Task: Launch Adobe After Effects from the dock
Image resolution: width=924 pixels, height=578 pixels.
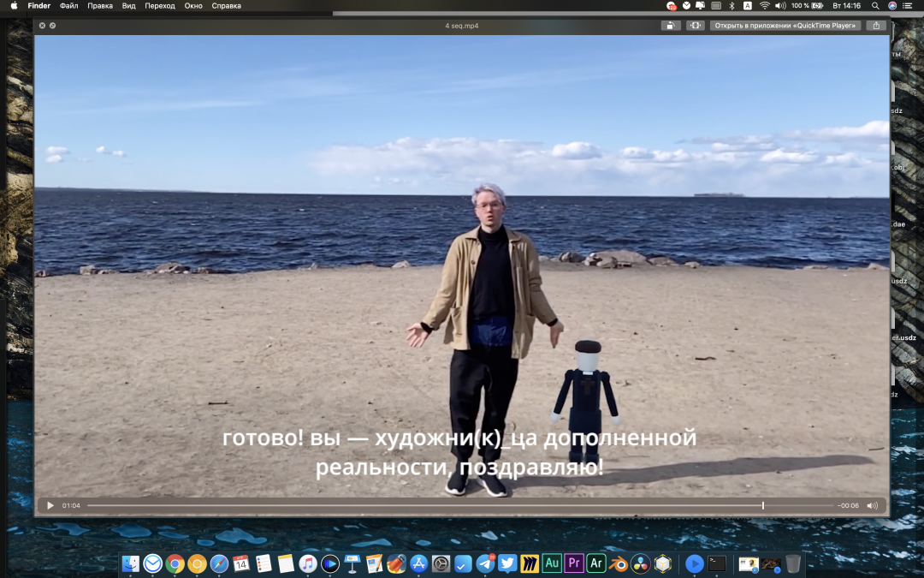Action: [x=596, y=563]
